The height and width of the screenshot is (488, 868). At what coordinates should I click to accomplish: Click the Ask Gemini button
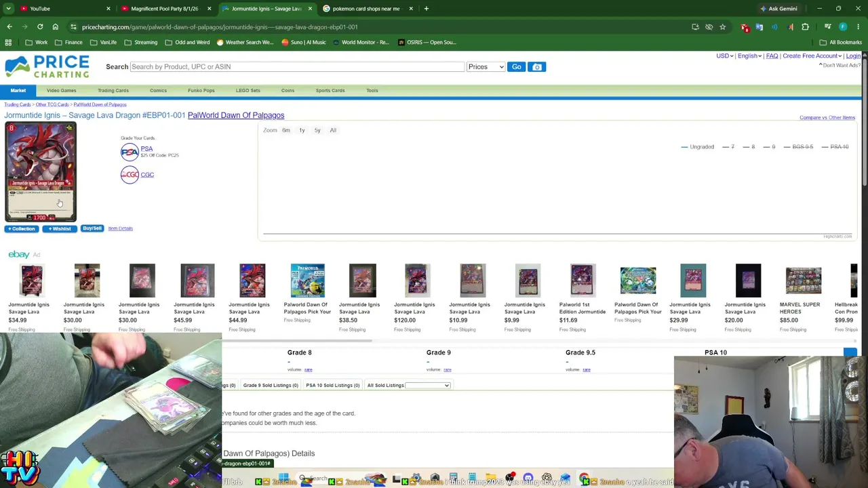pyautogui.click(x=778, y=8)
